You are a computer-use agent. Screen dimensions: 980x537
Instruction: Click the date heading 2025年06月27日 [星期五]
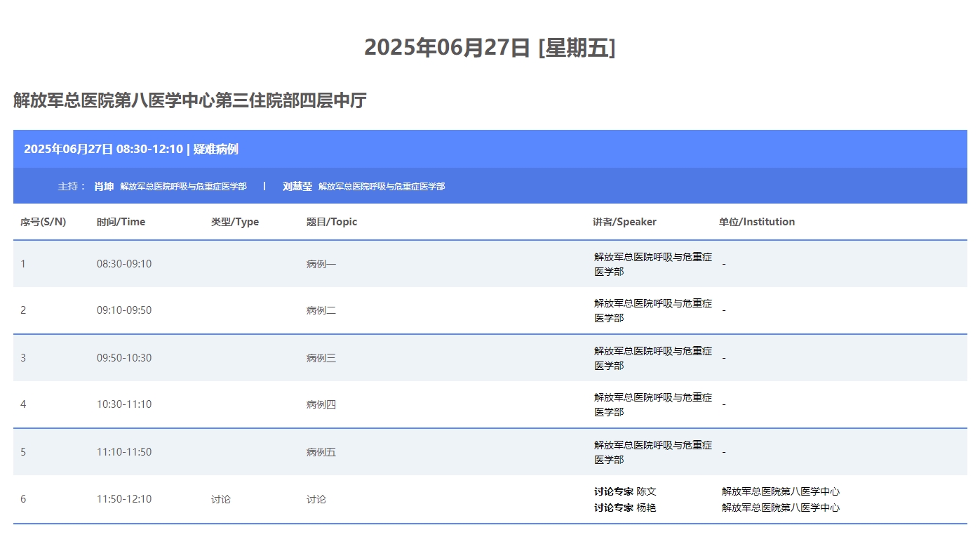point(490,47)
